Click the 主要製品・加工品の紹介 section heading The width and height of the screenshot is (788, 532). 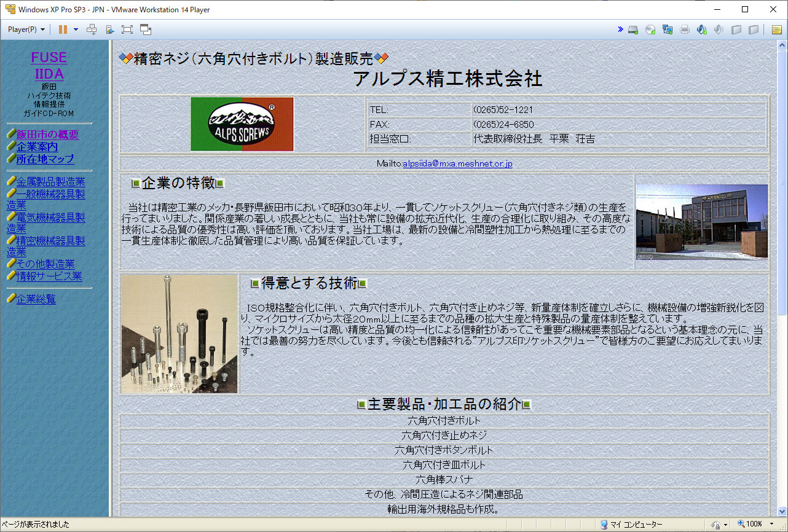(444, 404)
